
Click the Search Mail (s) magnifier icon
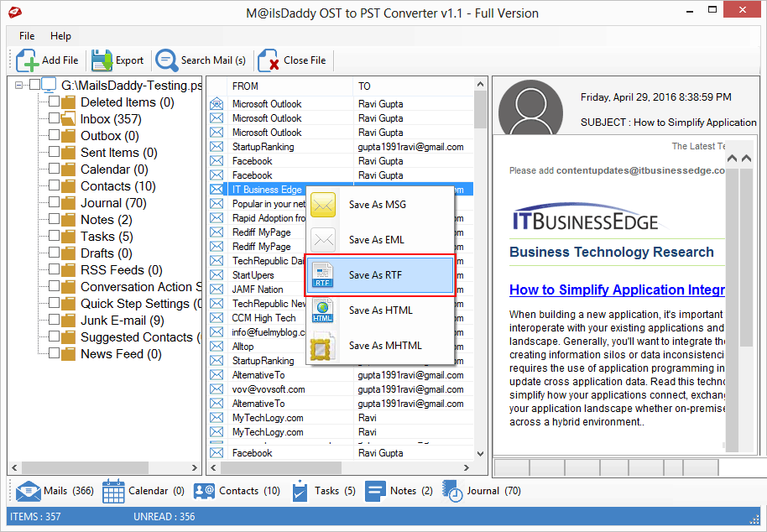point(167,60)
